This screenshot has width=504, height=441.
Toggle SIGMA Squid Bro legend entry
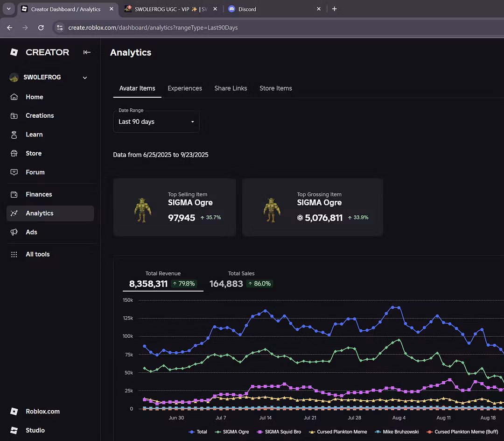pyautogui.click(x=280, y=432)
